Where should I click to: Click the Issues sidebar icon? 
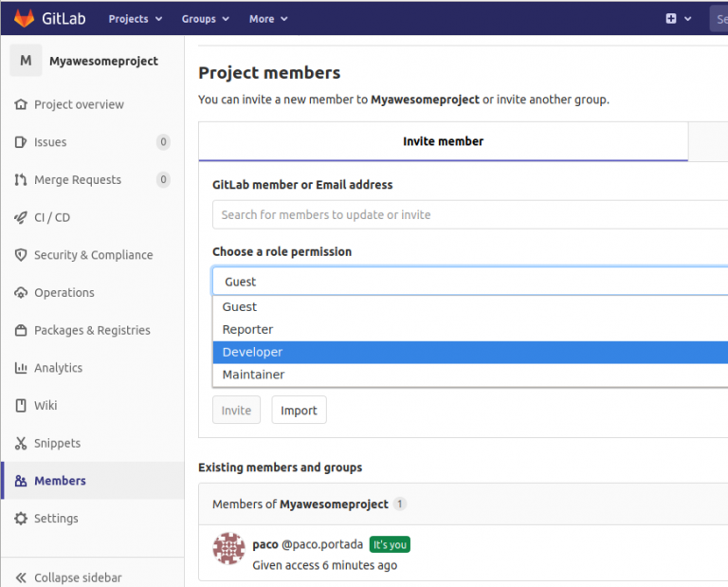pos(21,142)
